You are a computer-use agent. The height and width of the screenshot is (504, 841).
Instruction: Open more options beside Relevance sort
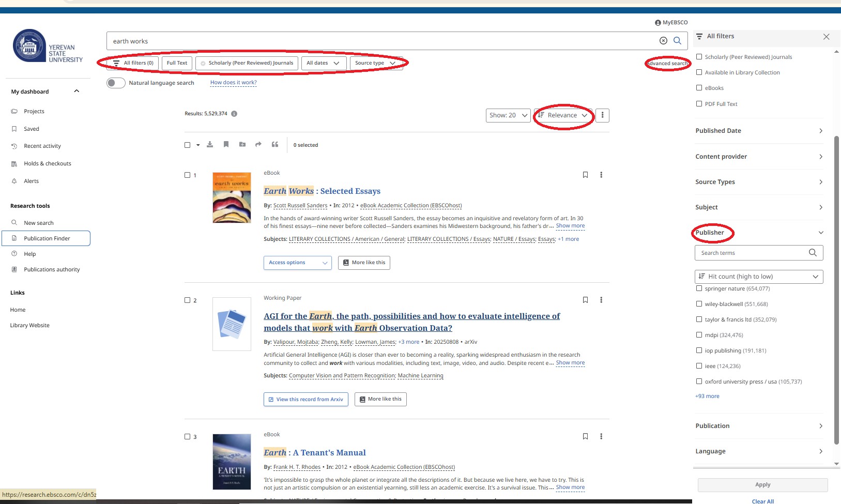click(x=602, y=115)
